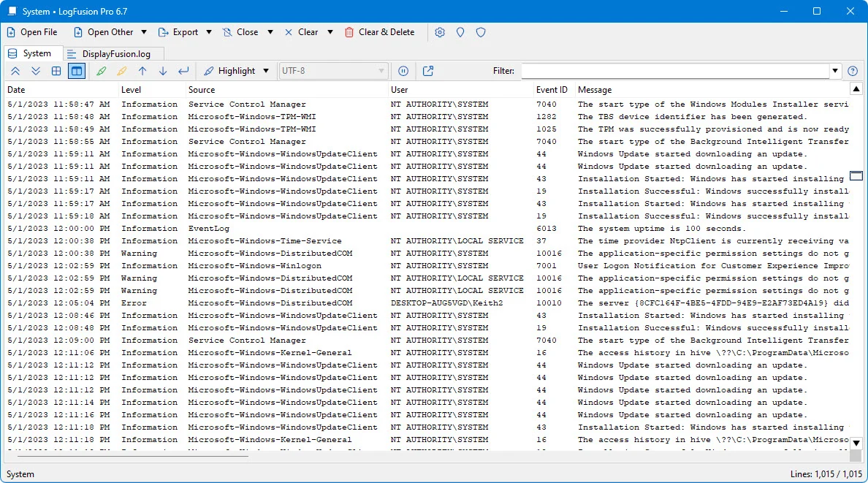
Task: Click the Clear & Delete button
Action: [380, 32]
